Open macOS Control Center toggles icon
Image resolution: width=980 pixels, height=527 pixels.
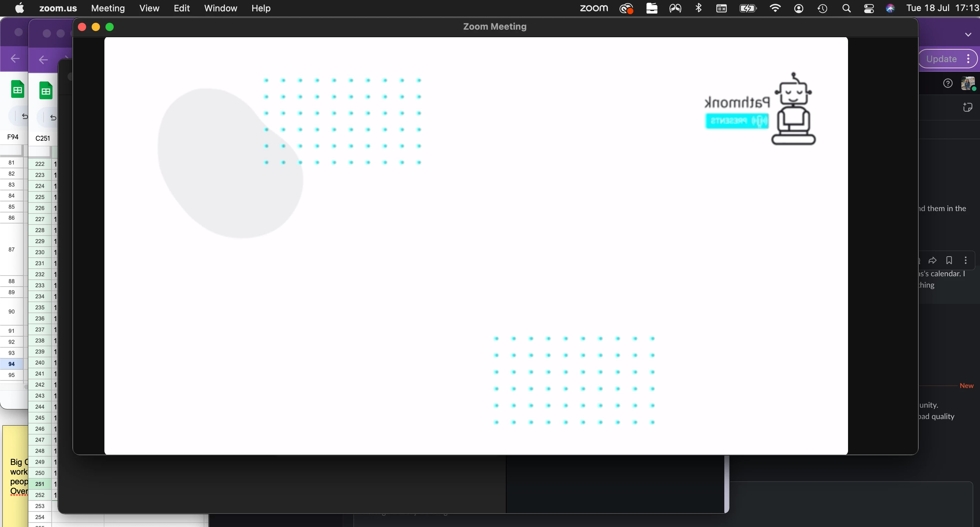click(869, 8)
